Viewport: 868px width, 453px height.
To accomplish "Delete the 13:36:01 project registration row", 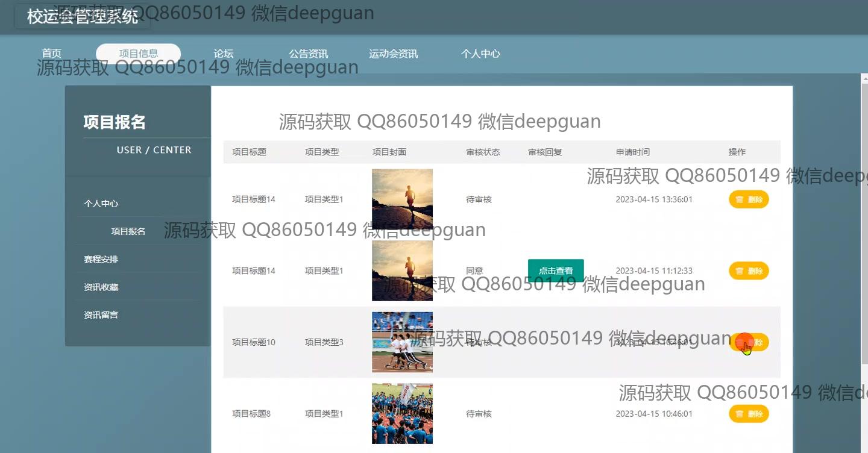I will click(x=749, y=199).
